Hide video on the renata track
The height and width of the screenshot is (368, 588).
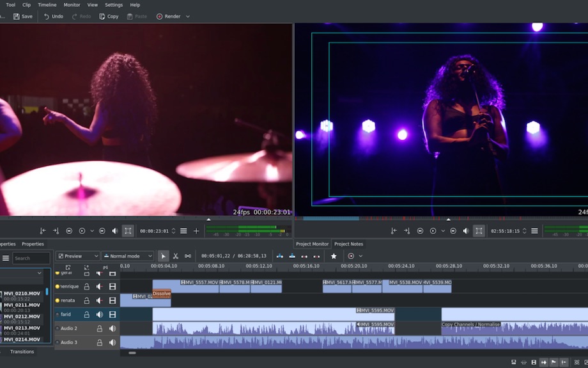coord(112,300)
